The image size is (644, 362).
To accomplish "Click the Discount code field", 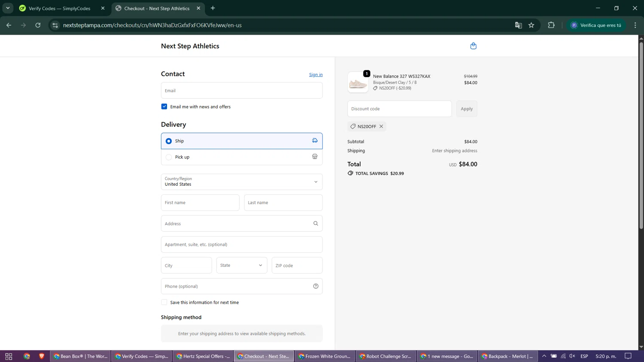I will 399,109.
